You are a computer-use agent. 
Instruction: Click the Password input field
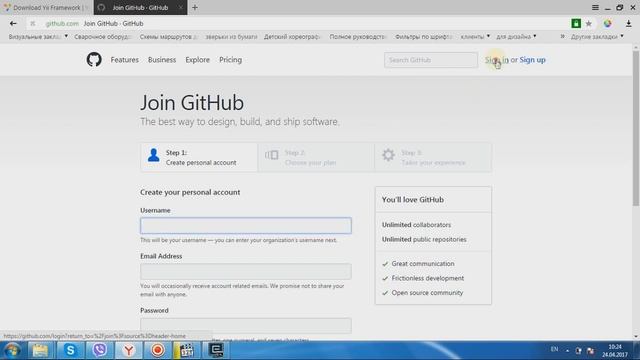[246, 326]
